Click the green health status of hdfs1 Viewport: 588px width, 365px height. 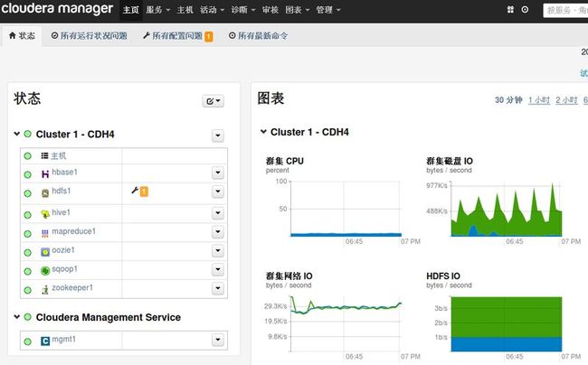[28, 193]
